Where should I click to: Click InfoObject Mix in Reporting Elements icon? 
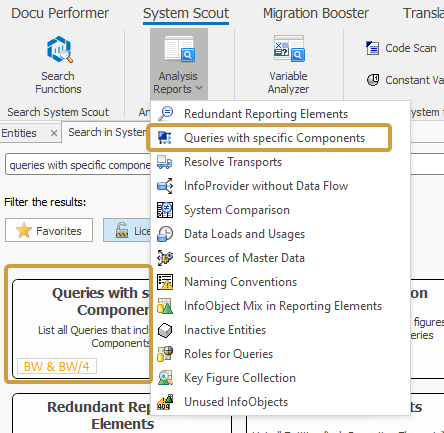(165, 306)
